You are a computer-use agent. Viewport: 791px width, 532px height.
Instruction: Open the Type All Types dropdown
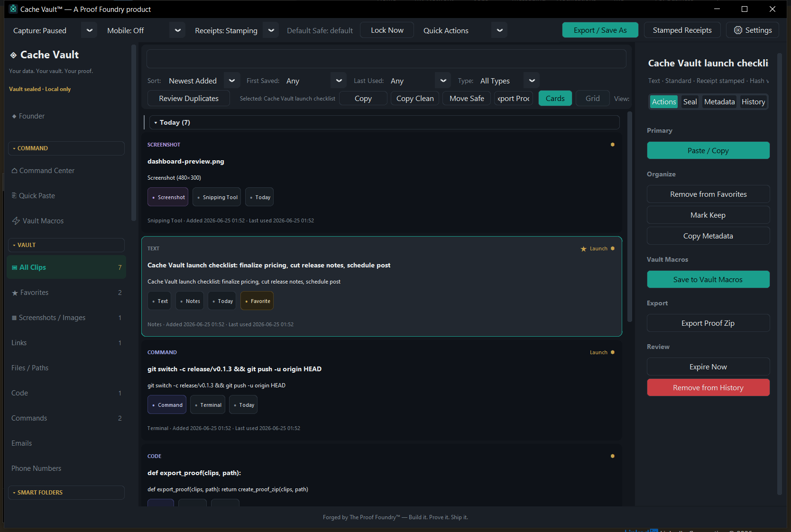click(532, 81)
